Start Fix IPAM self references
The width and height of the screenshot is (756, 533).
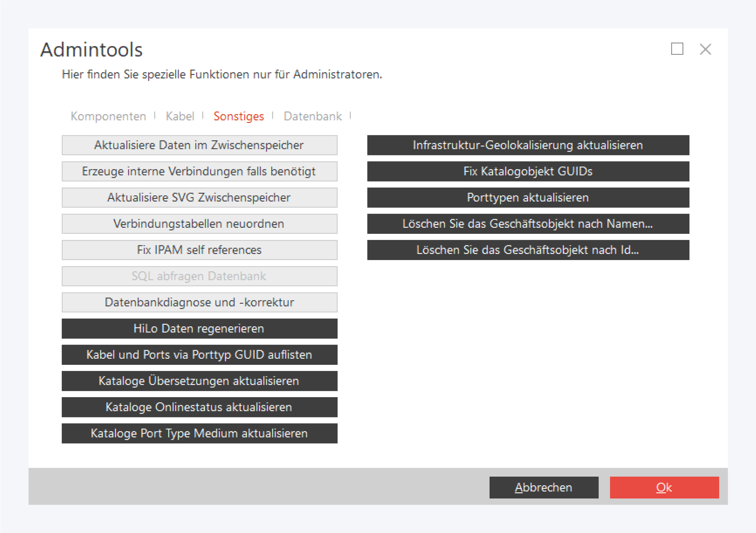199,250
